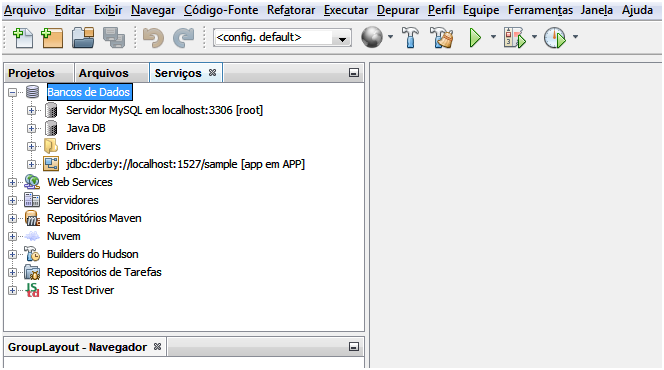The image size is (664, 370).
Task: Open dropdown arrow beside Profile Project icon
Action: (x=575, y=37)
